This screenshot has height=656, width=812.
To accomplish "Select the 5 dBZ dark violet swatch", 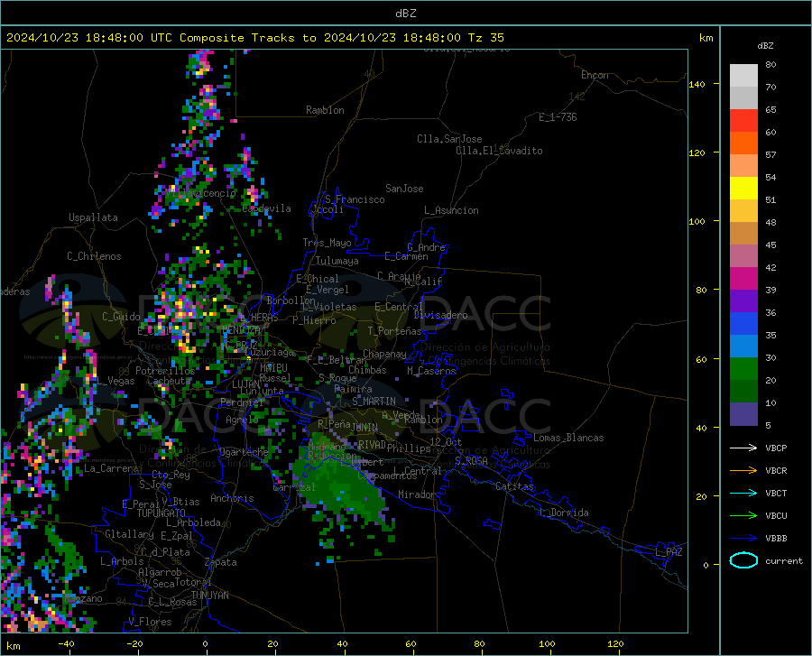I will pos(743,414).
